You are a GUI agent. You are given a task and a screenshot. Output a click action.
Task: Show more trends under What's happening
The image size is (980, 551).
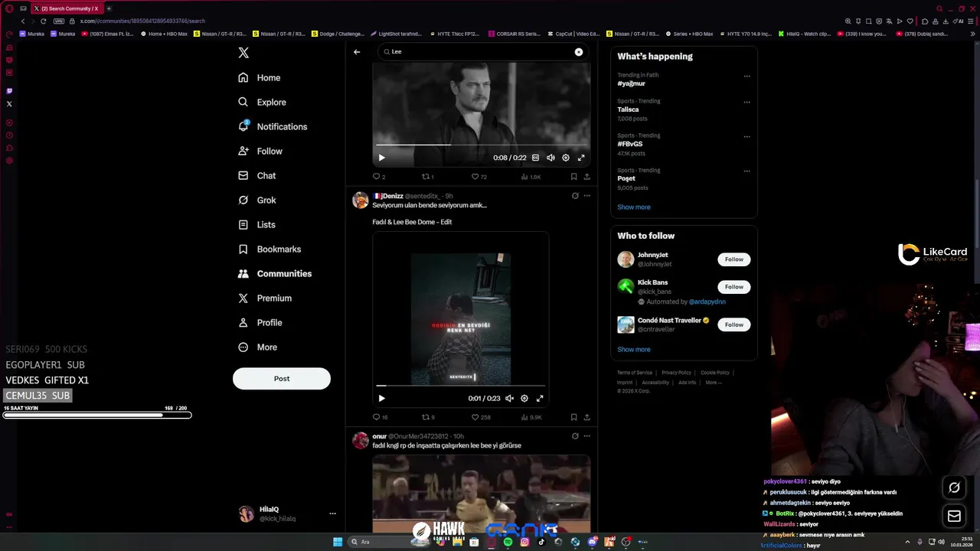[x=634, y=207]
